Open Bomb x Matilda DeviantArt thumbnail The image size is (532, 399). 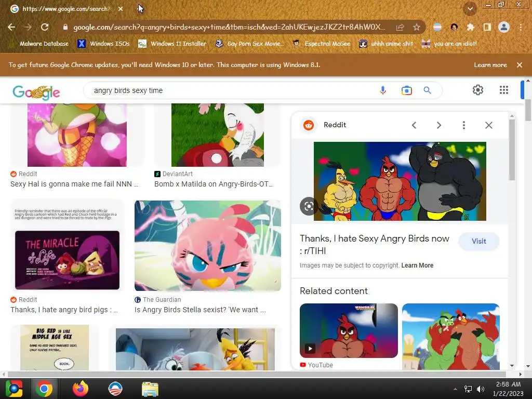[x=218, y=135]
